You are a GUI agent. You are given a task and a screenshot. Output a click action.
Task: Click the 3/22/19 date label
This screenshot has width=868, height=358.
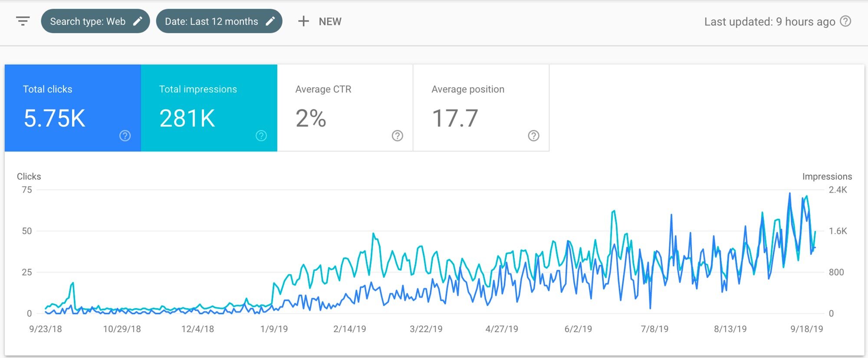pyautogui.click(x=426, y=329)
